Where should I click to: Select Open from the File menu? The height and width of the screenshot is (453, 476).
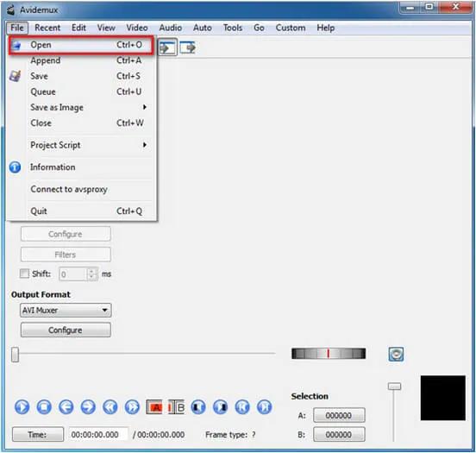point(81,45)
